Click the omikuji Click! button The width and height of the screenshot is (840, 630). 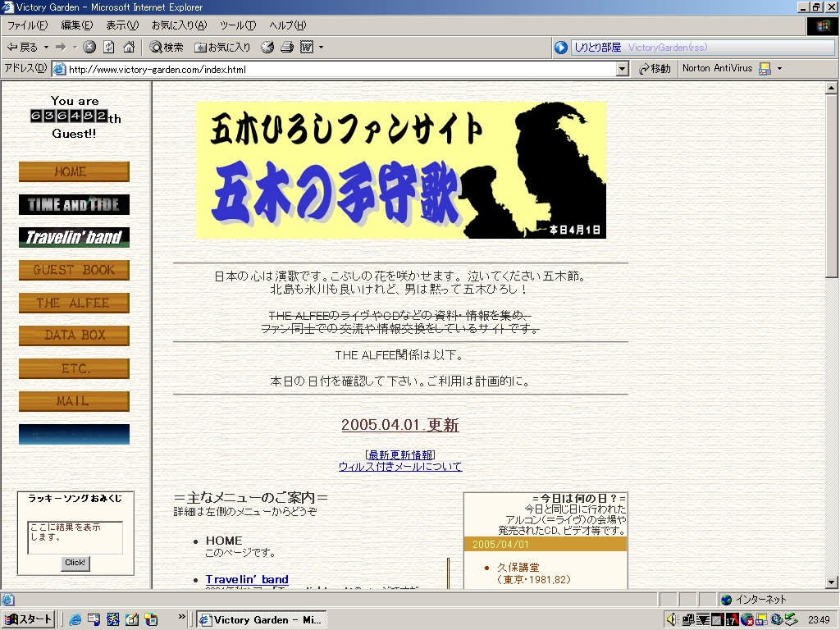coord(75,563)
